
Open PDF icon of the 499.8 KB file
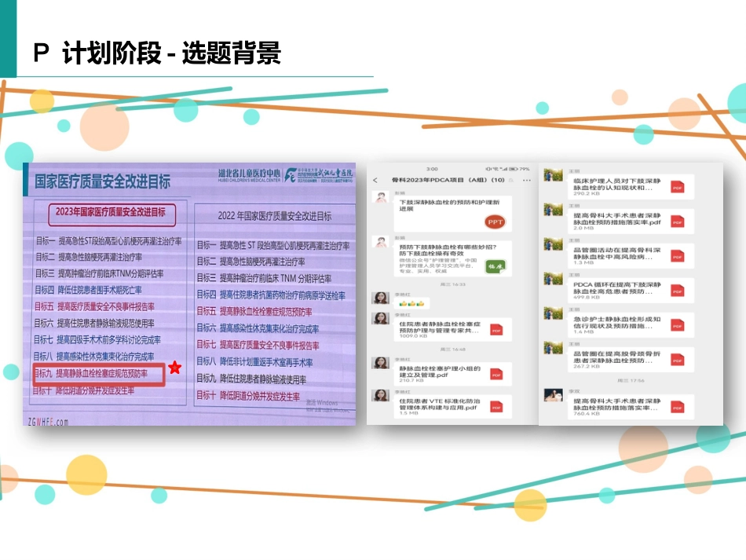pos(678,291)
